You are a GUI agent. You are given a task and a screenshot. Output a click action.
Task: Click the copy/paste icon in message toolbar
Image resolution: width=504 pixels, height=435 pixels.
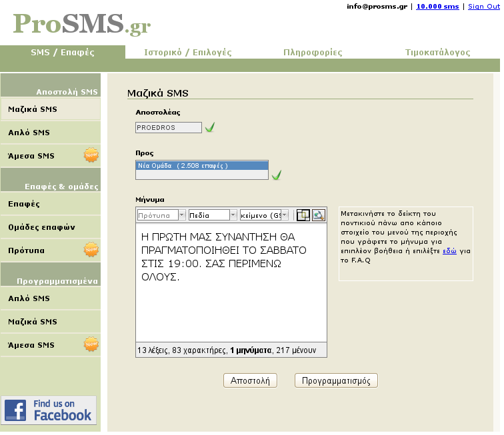pos(303,215)
